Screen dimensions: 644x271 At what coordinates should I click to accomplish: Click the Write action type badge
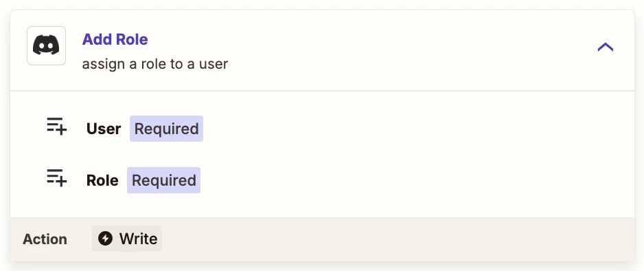click(127, 239)
